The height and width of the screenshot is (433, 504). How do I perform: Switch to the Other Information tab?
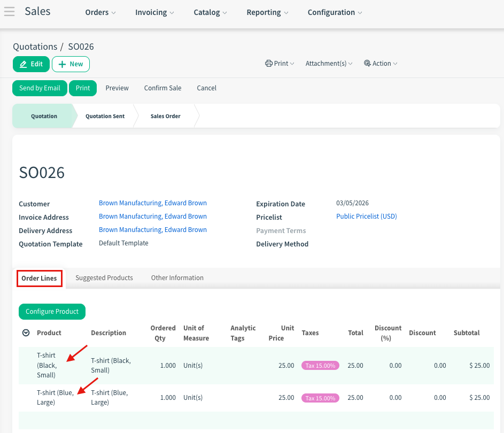[x=177, y=278]
